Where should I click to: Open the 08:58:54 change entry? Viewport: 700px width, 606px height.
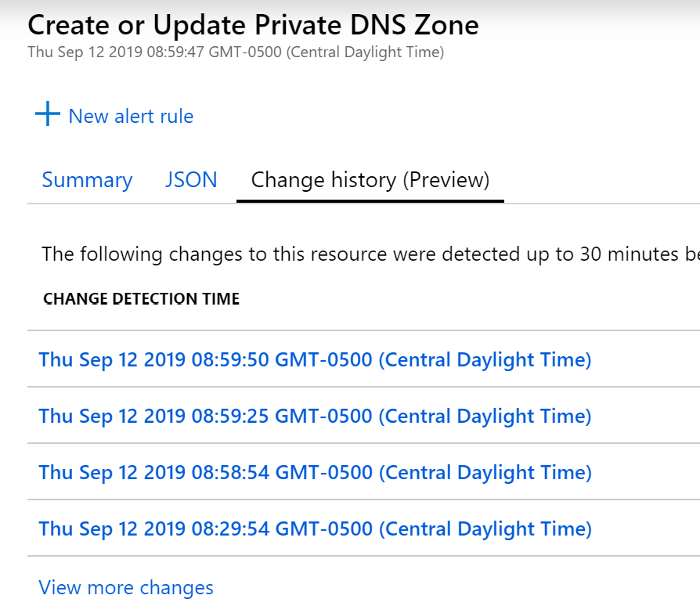pos(315,473)
